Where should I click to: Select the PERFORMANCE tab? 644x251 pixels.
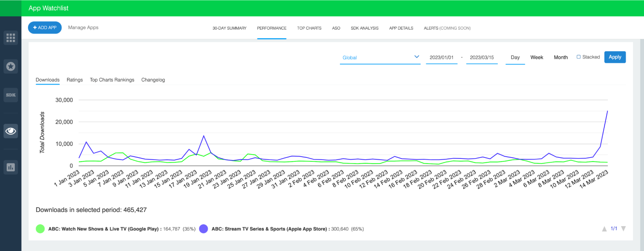(272, 28)
